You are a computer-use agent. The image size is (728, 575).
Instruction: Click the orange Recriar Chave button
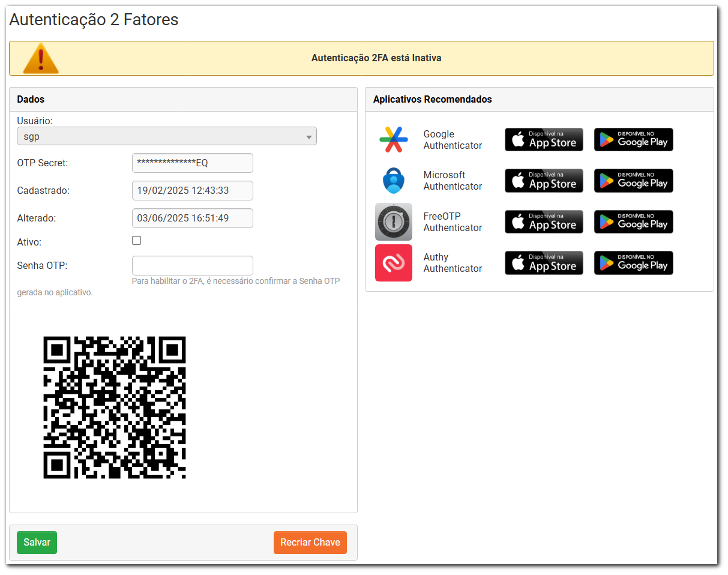(x=310, y=543)
